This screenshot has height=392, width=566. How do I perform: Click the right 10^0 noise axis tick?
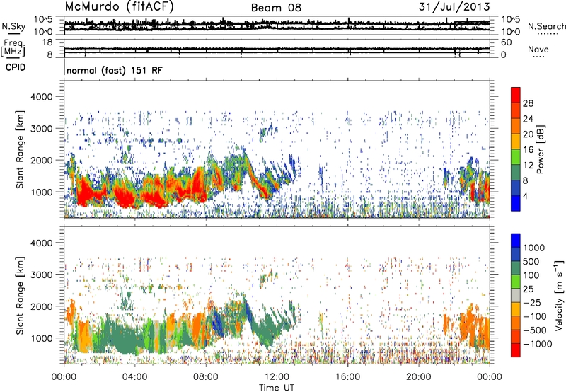tap(510, 32)
